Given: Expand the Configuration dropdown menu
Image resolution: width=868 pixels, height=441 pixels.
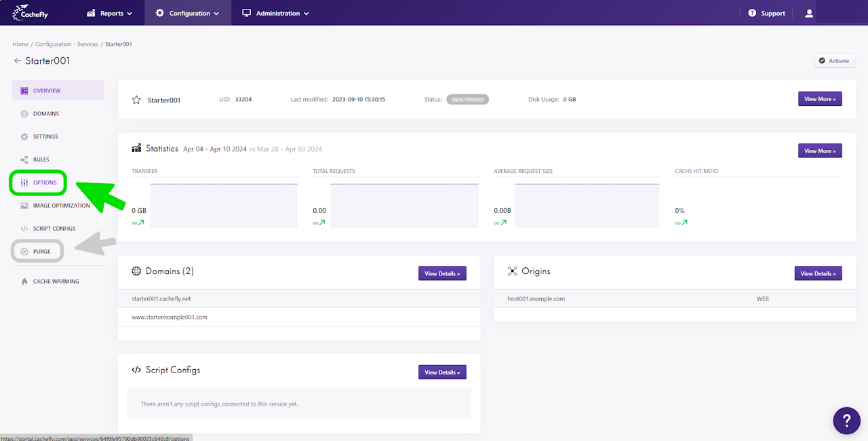Looking at the screenshot, I should click(x=187, y=13).
